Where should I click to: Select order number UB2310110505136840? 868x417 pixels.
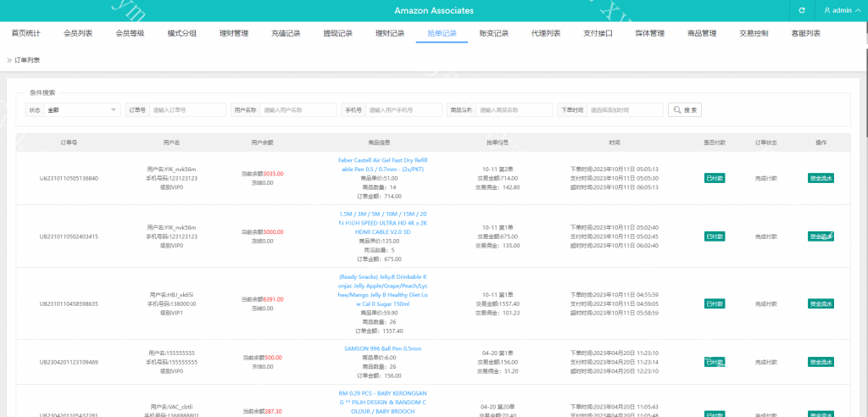pyautogui.click(x=69, y=178)
